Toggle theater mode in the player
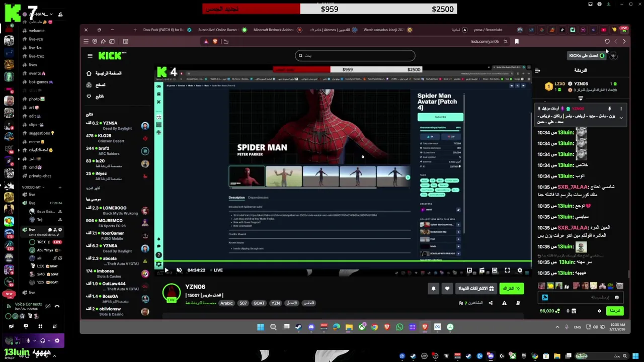 (x=495, y=270)
